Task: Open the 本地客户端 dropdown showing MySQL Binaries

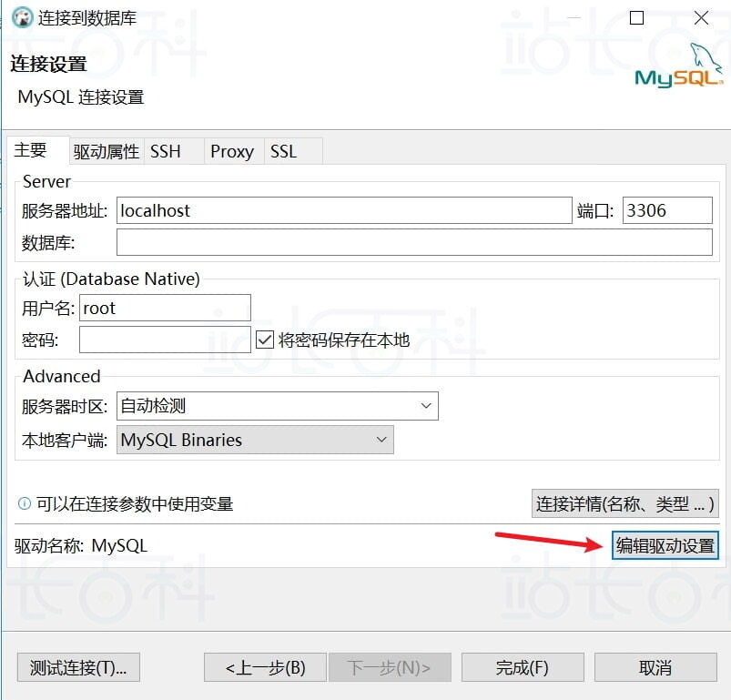Action: click(381, 440)
